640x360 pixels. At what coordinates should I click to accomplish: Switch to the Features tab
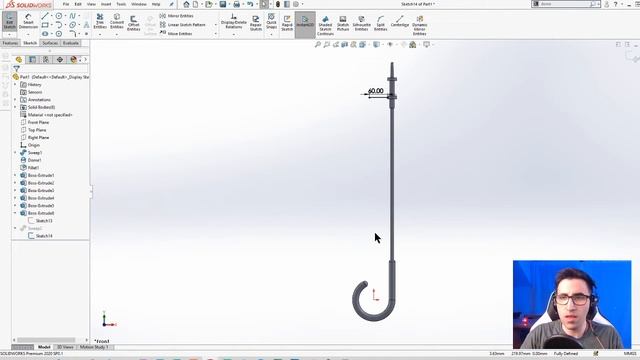point(10,43)
